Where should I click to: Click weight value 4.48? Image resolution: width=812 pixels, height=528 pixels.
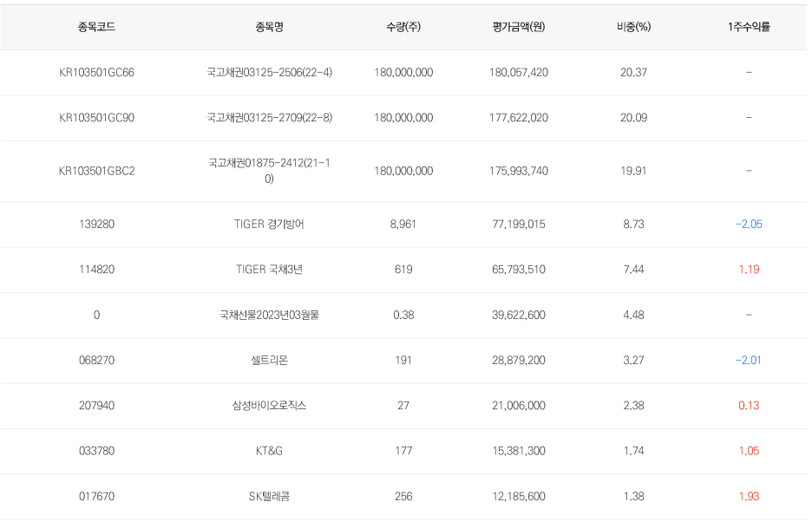click(633, 316)
